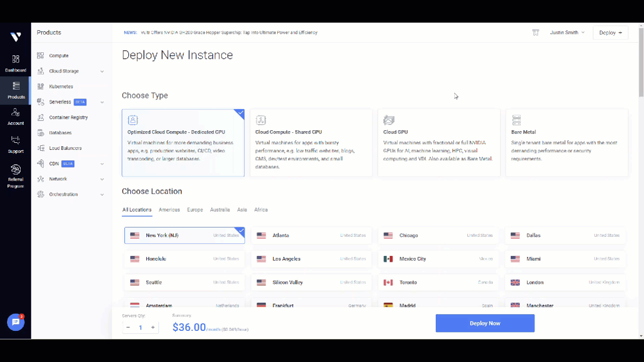Open the Dashboard icon in sidebar

[16, 63]
